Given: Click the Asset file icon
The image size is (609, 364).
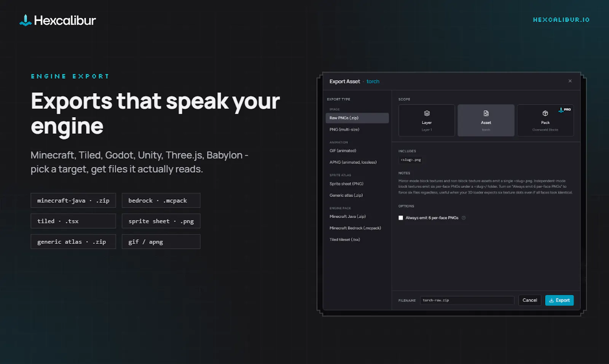Looking at the screenshot, I should click(x=486, y=113).
